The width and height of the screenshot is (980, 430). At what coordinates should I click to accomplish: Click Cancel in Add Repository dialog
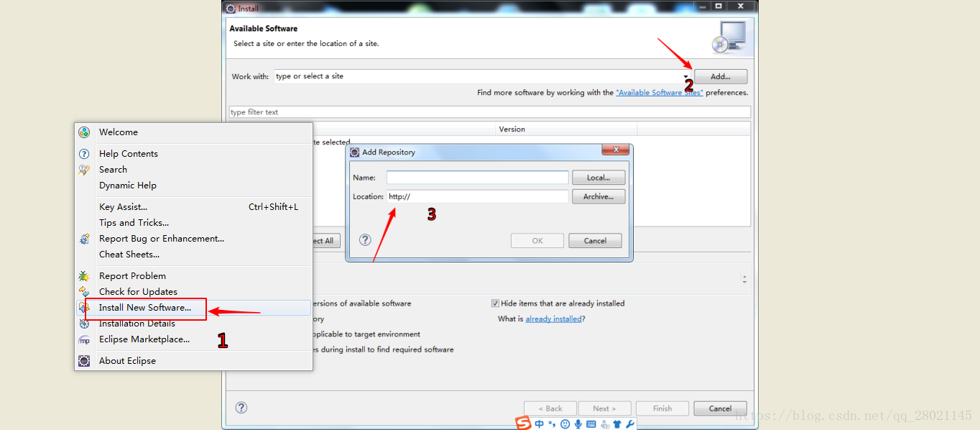tap(595, 241)
